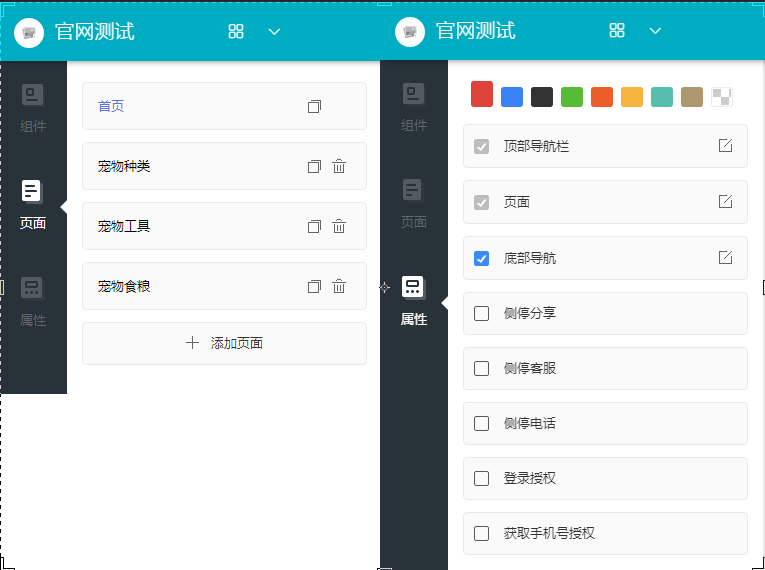Click the copy icon on the 首页 row
765x570 pixels.
[314, 106]
